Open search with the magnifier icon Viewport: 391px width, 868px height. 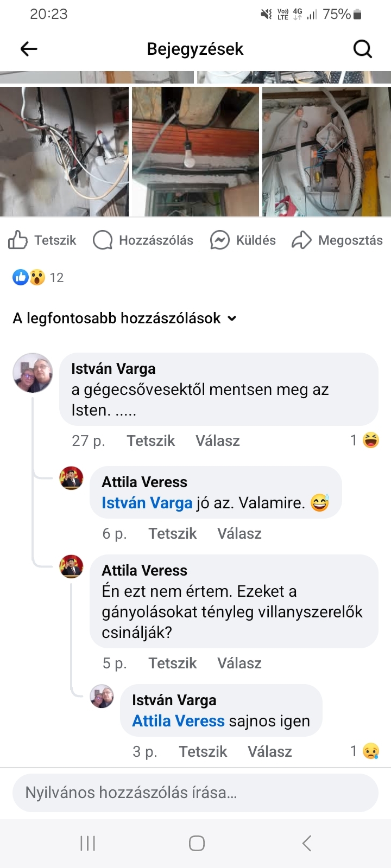click(362, 49)
